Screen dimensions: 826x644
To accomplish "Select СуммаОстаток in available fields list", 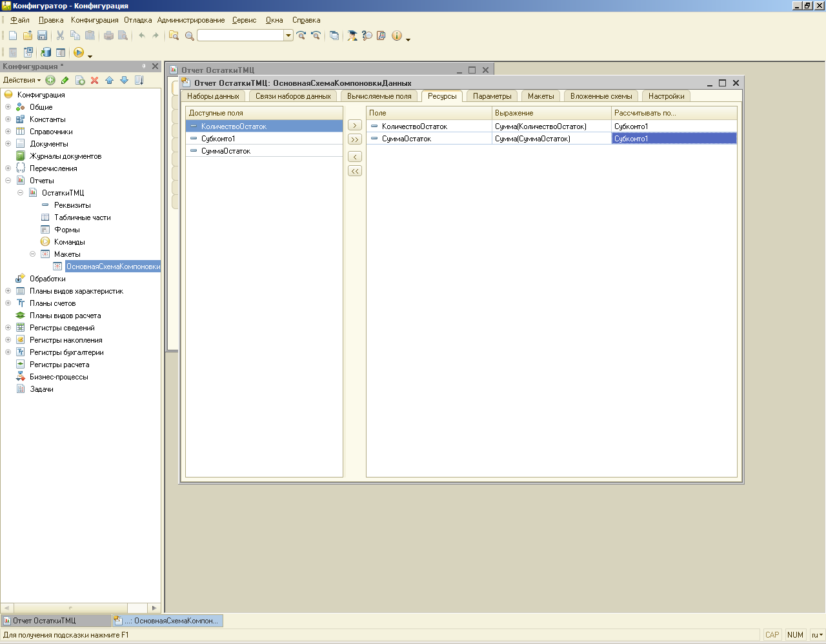I will point(226,151).
